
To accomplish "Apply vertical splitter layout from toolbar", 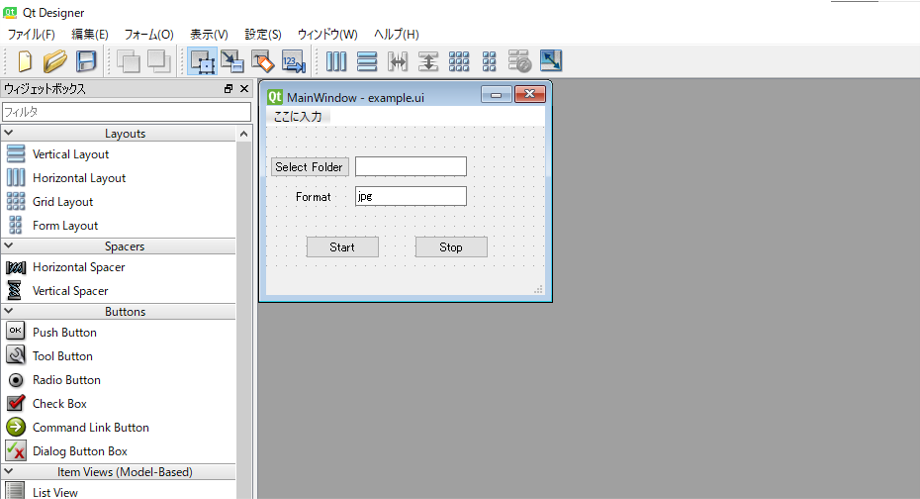I will point(428,61).
